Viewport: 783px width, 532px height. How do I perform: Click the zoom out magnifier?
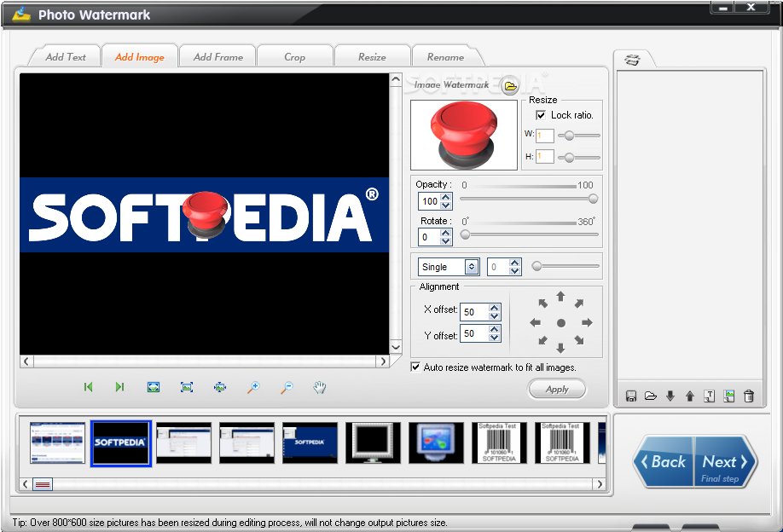[287, 387]
